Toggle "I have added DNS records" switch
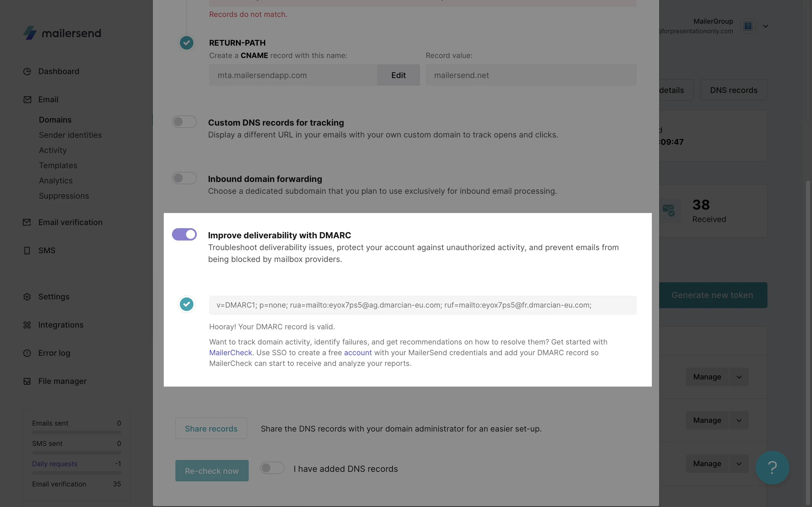812x507 pixels. 272,468
